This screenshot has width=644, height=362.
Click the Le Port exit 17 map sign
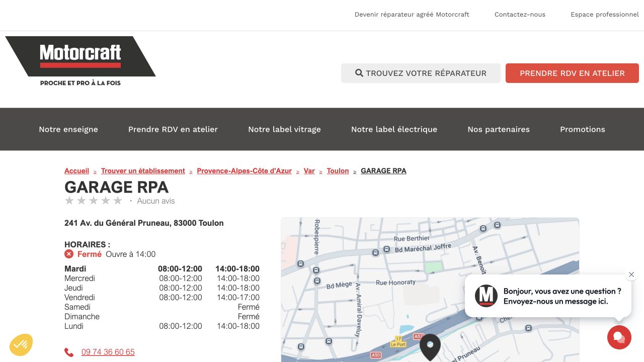(398, 341)
